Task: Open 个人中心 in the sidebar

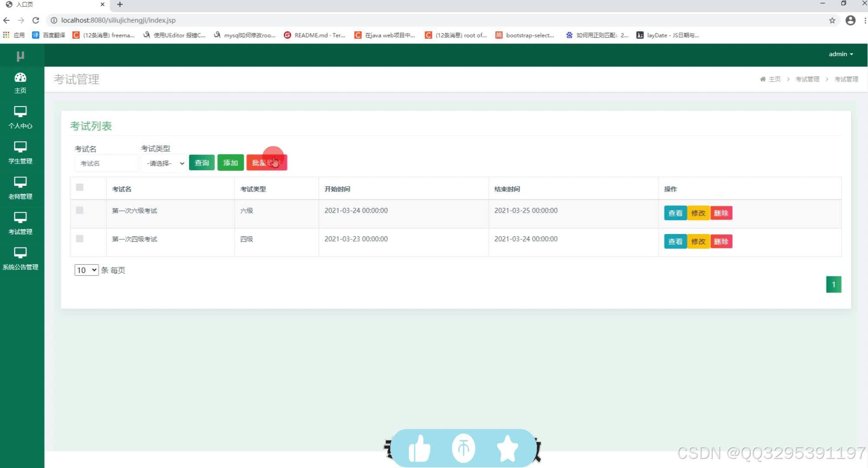Action: tap(20, 117)
